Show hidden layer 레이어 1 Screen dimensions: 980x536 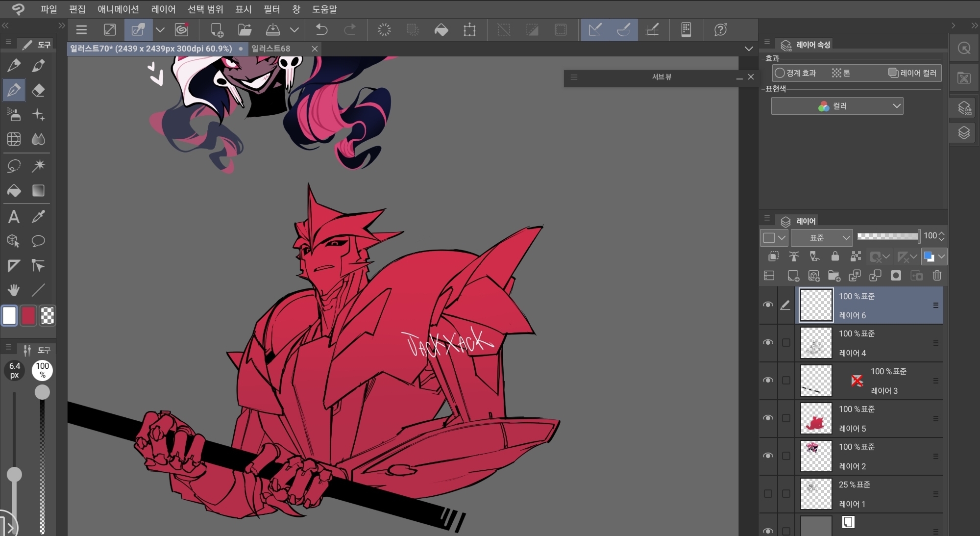pyautogui.click(x=768, y=493)
